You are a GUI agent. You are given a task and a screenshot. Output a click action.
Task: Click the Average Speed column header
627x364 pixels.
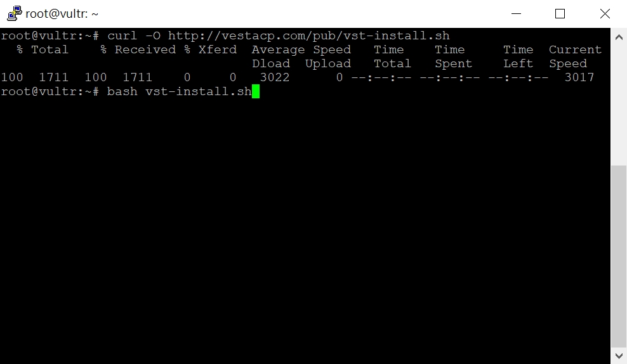(x=301, y=50)
